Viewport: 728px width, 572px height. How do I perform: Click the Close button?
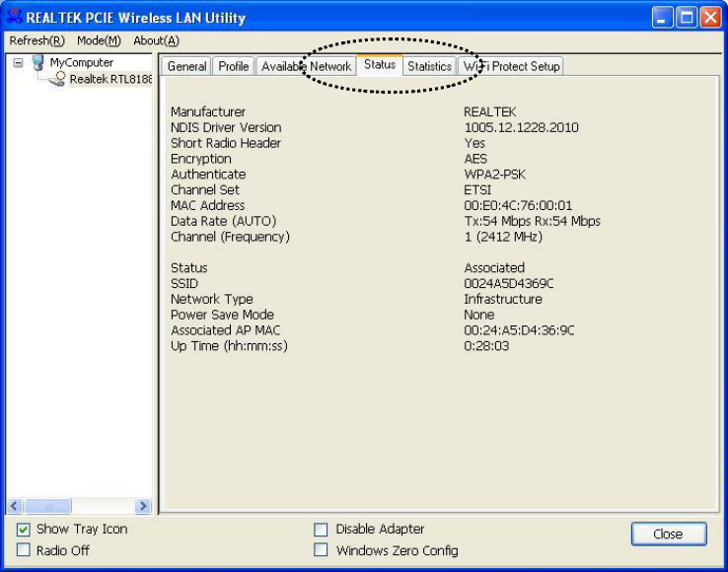pos(669,534)
